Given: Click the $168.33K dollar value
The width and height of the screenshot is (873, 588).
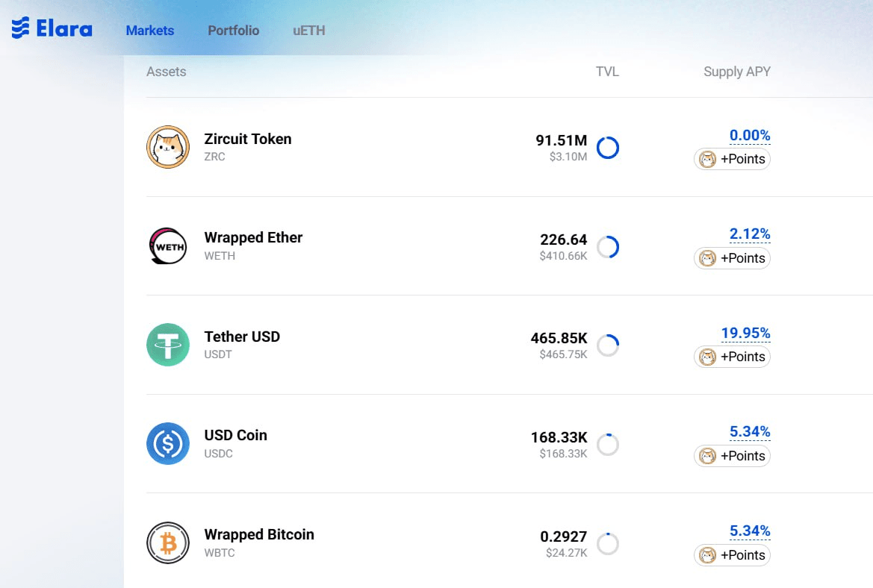Looking at the screenshot, I should (563, 454).
